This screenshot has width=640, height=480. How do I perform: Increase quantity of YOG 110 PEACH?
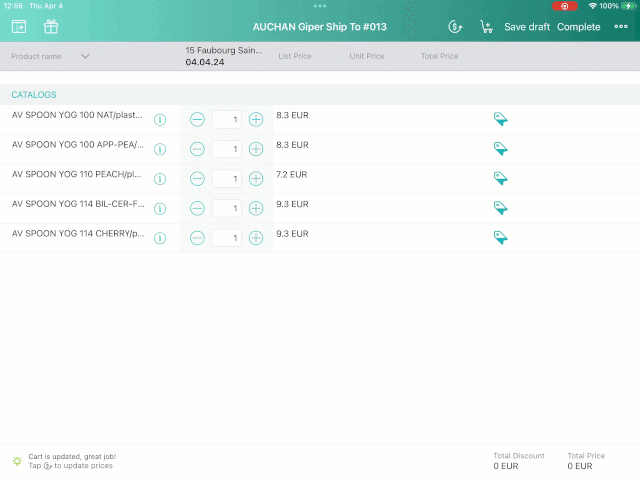(256, 179)
